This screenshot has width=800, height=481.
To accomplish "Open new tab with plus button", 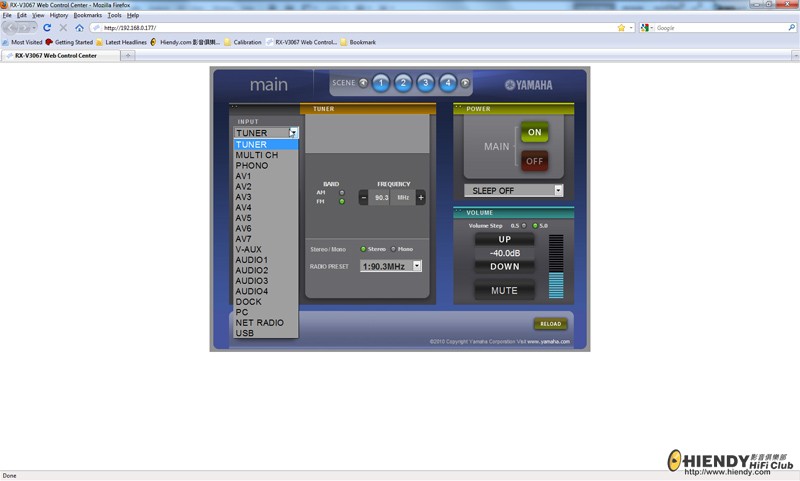I will [128, 55].
